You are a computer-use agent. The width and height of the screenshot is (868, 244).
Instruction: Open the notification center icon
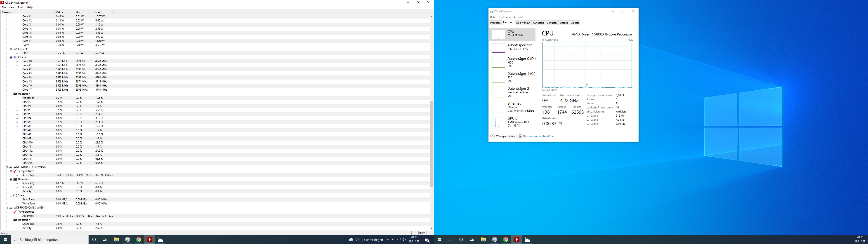coord(427,240)
